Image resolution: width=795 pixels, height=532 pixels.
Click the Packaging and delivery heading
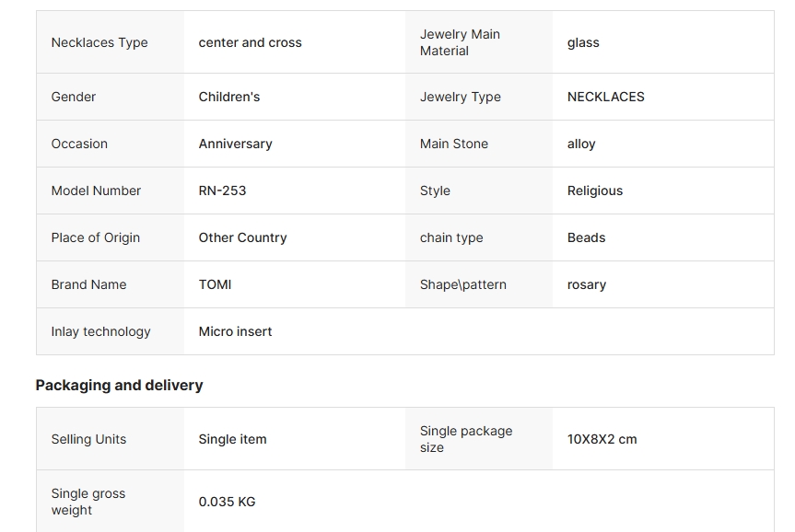click(119, 385)
